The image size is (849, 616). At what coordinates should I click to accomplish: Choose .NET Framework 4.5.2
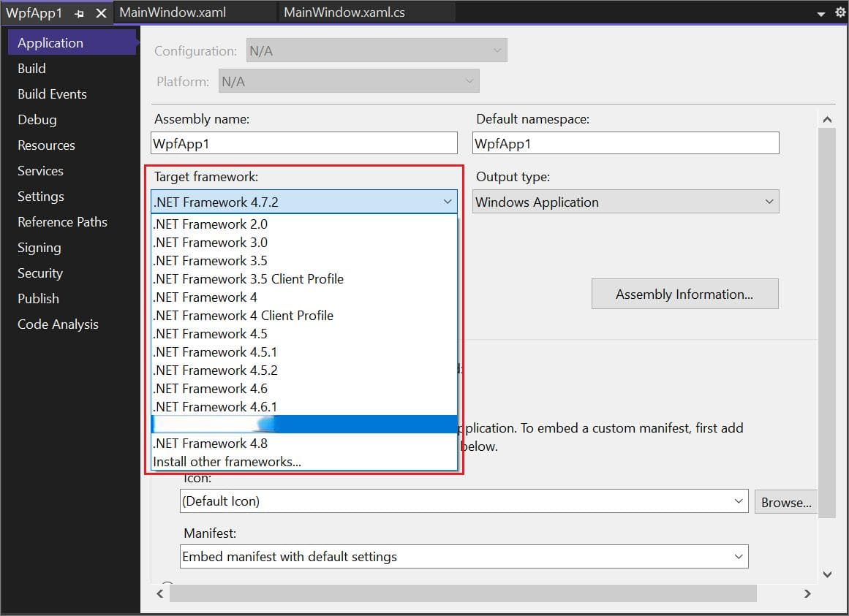pyautogui.click(x=303, y=370)
